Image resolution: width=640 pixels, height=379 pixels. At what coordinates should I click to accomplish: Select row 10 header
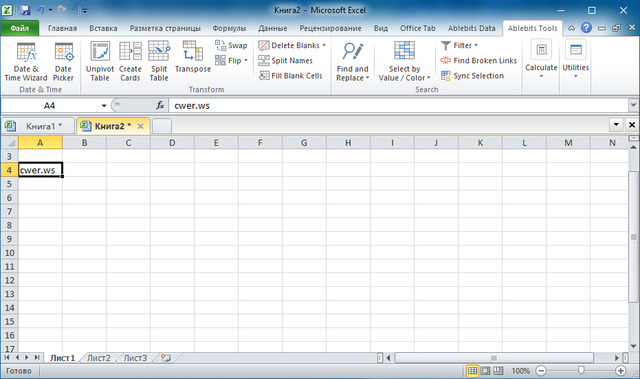click(9, 253)
